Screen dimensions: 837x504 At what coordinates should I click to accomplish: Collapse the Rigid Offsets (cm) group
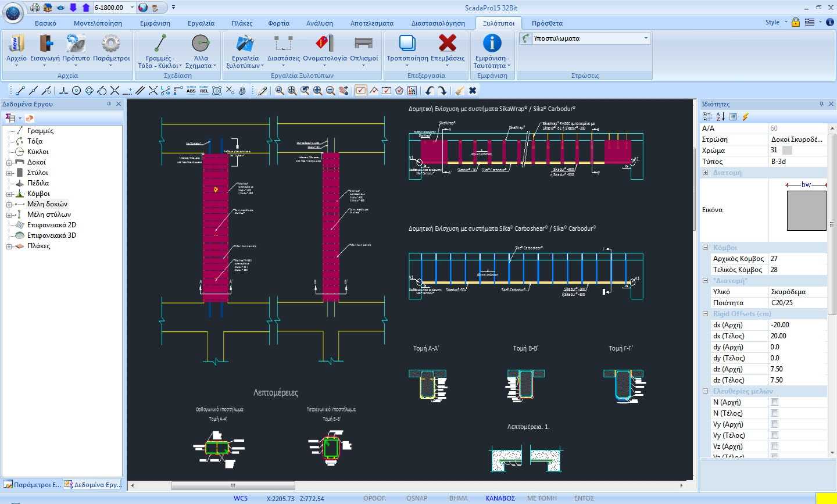click(x=705, y=314)
